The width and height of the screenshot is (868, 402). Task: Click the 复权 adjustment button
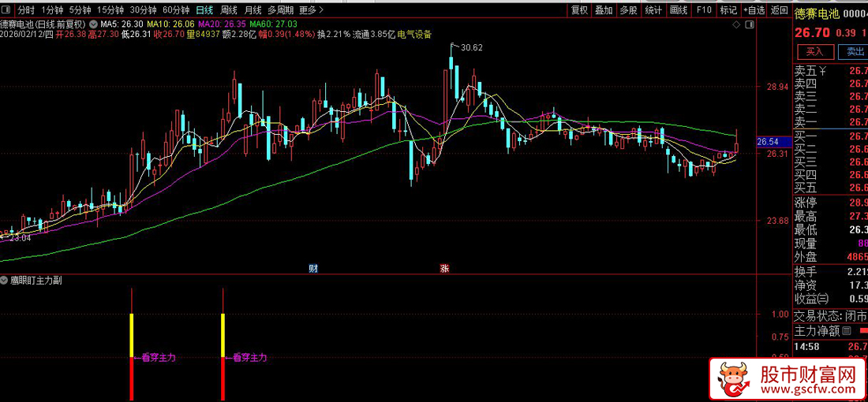tap(580, 10)
